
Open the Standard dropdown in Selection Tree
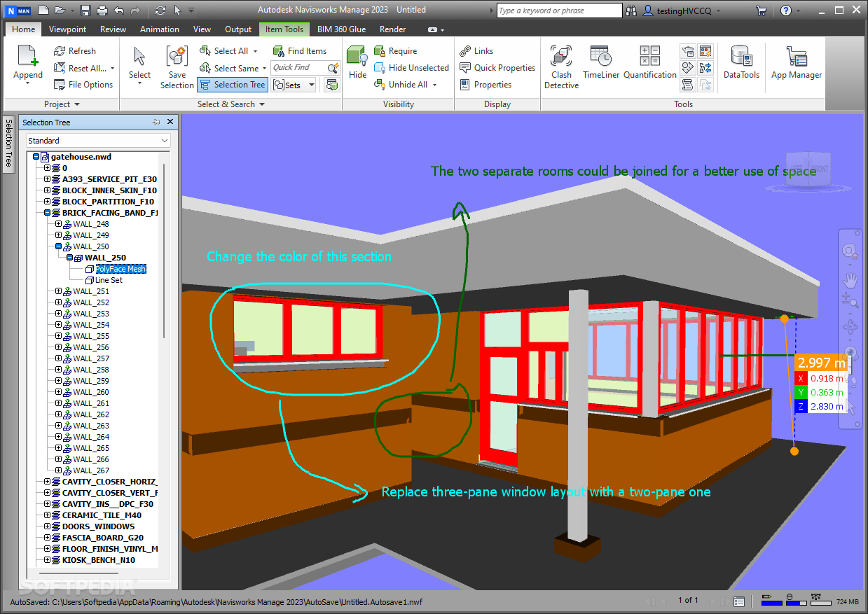point(98,141)
